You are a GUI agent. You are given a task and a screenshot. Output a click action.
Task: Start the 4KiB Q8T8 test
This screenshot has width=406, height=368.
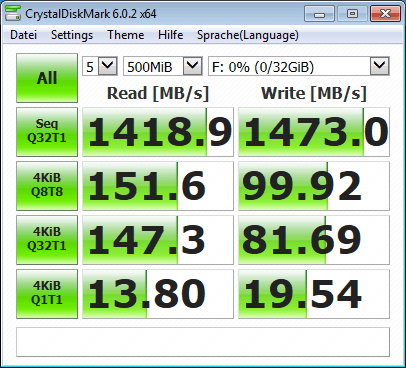[x=47, y=186]
